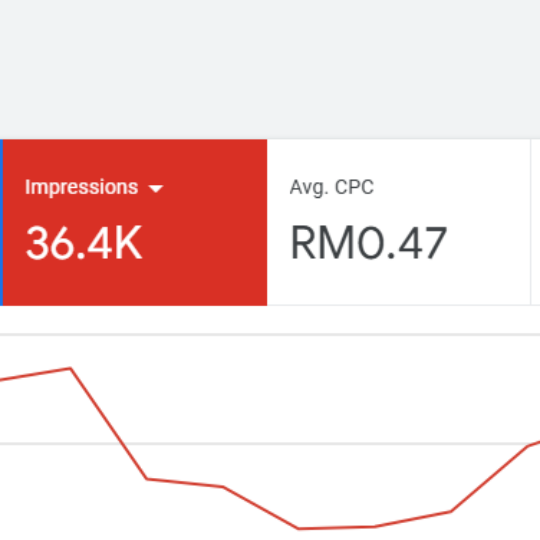
Task: Toggle the white Avg. CPC scorecard
Action: pyautogui.click(x=398, y=222)
